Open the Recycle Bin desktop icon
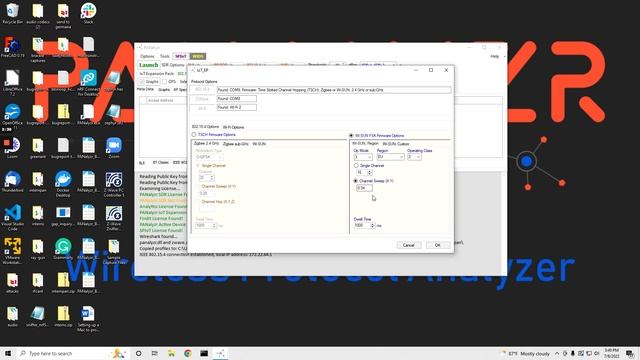 (x=12, y=13)
